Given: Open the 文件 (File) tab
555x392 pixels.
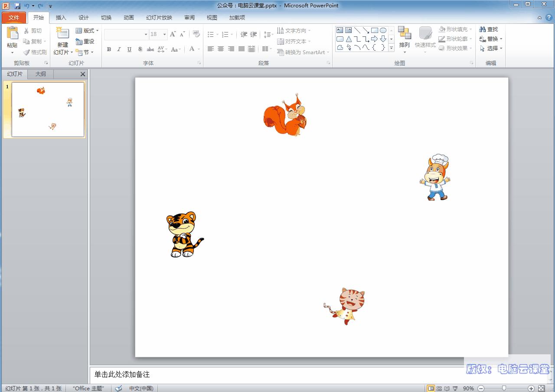Looking at the screenshot, I should (x=14, y=18).
